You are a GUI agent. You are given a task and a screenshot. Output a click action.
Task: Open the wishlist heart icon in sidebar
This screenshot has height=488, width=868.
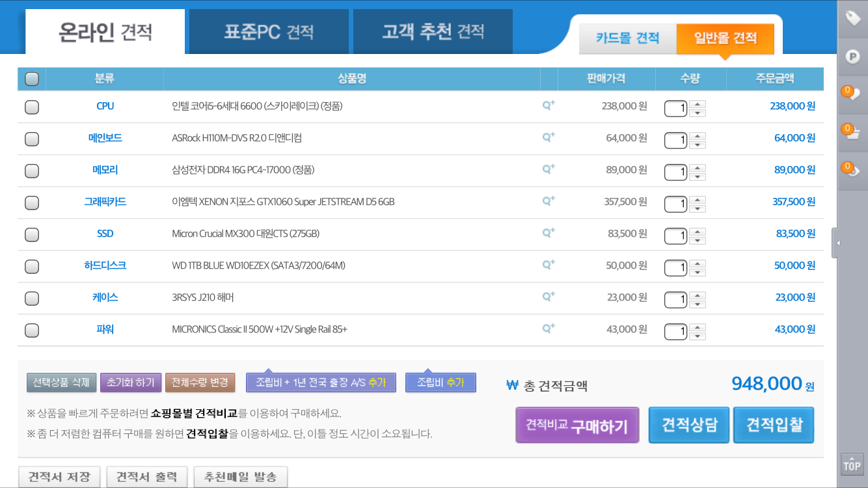(852, 94)
